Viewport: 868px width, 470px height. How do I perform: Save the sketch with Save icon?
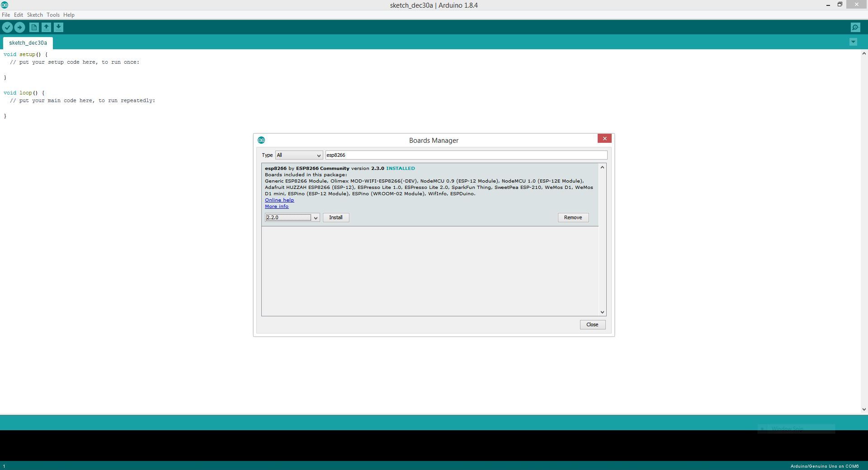[x=58, y=28]
